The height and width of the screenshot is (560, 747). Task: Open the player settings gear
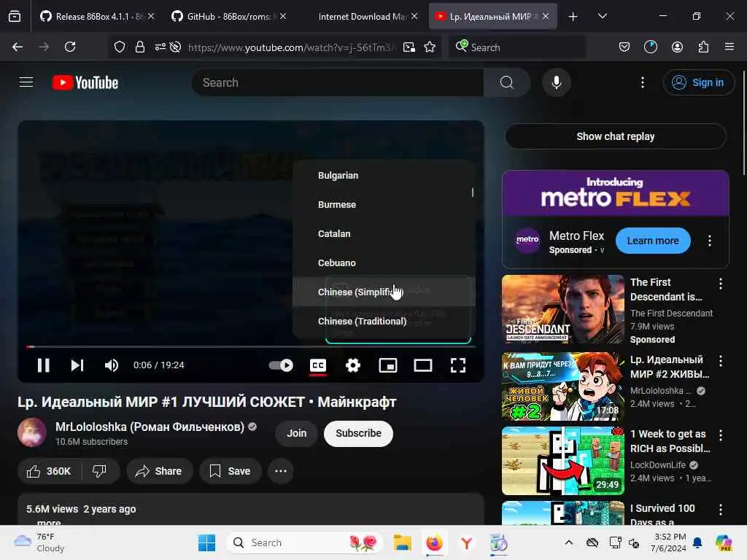[x=353, y=365]
